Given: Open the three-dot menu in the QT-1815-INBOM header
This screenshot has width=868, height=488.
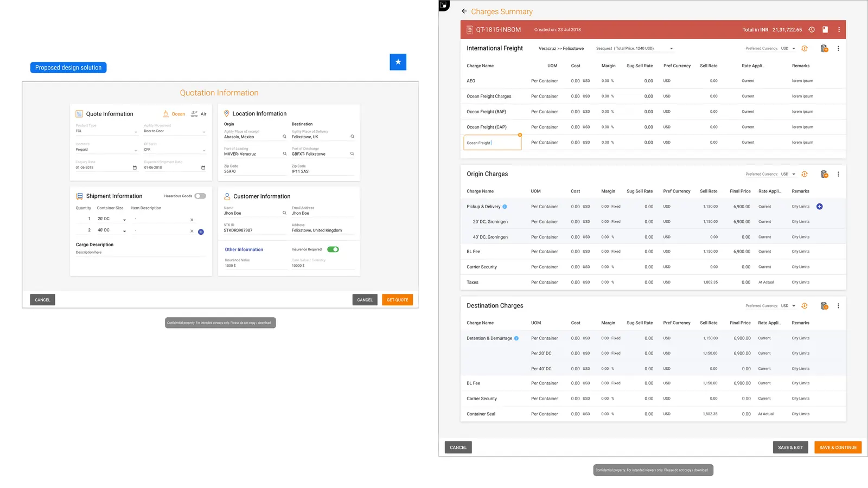Looking at the screenshot, I should tap(839, 30).
